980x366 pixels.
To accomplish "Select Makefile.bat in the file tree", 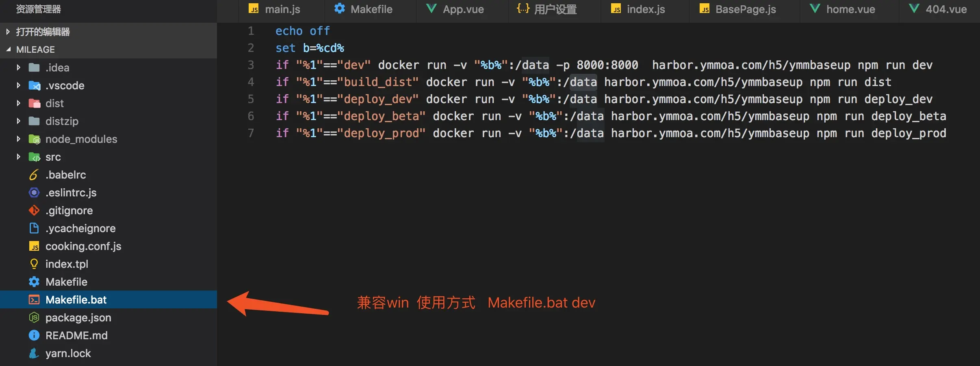I will coord(108,300).
